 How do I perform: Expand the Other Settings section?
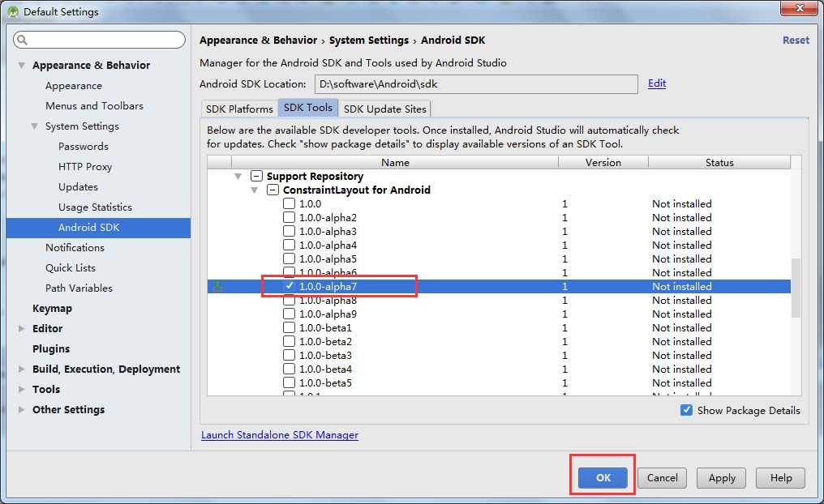(22, 409)
